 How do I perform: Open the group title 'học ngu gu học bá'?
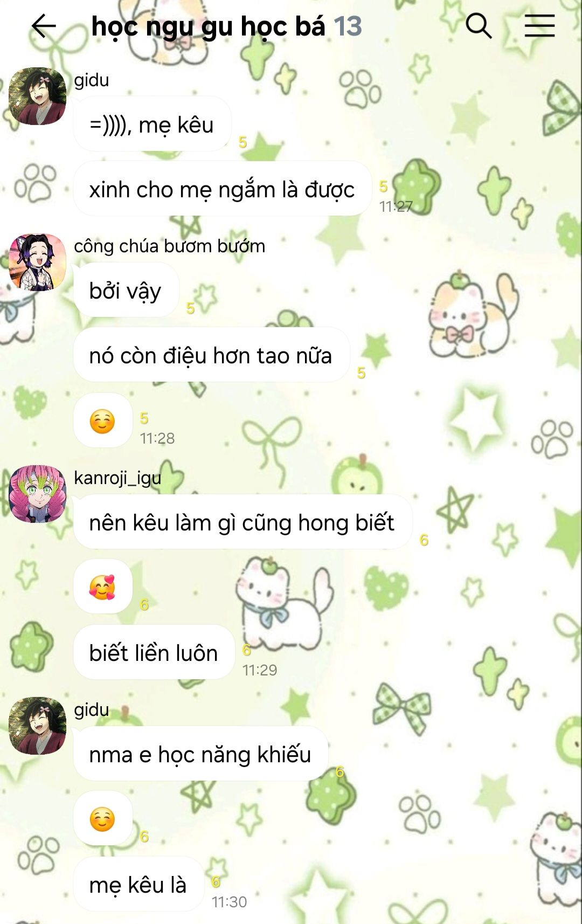click(209, 27)
